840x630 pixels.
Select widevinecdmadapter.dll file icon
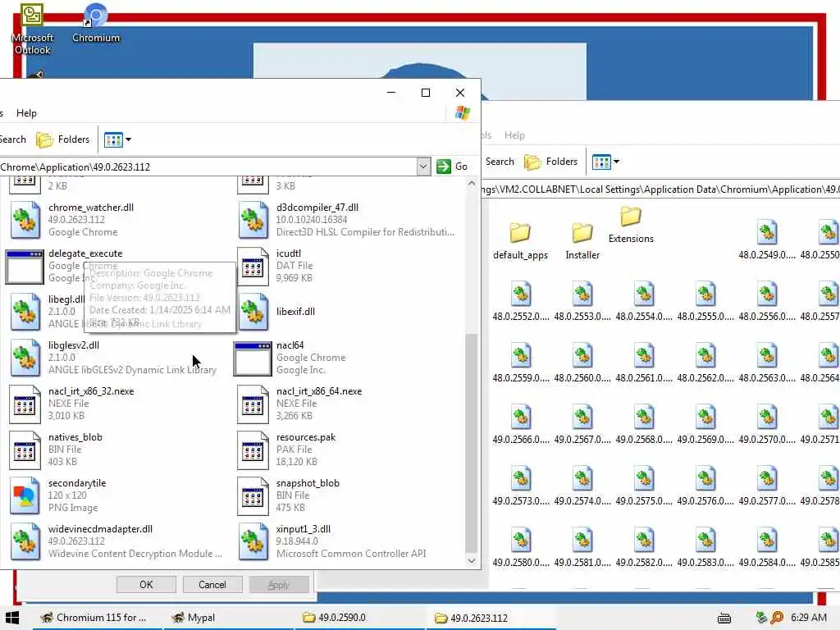pyautogui.click(x=25, y=541)
